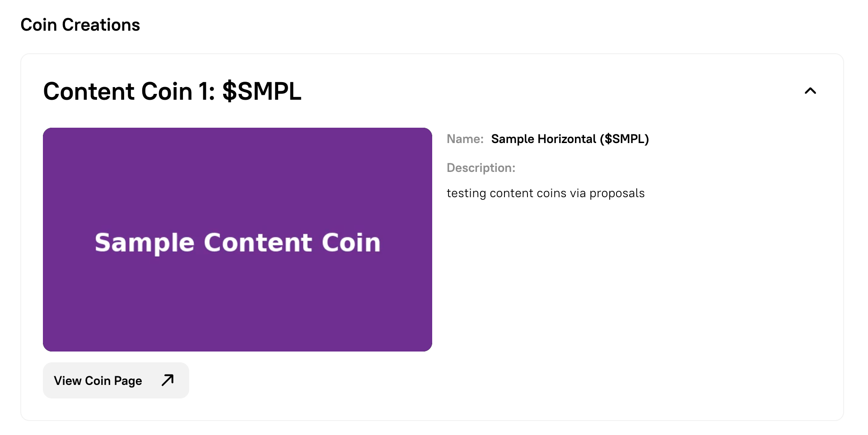This screenshot has height=435, width=868.
Task: Collapse the Content Coin 1 card chevron
Action: (x=810, y=91)
